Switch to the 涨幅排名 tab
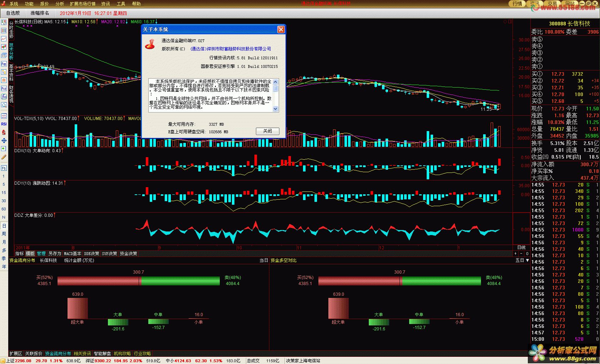Screen dimensions: 600x364 (x=40, y=13)
